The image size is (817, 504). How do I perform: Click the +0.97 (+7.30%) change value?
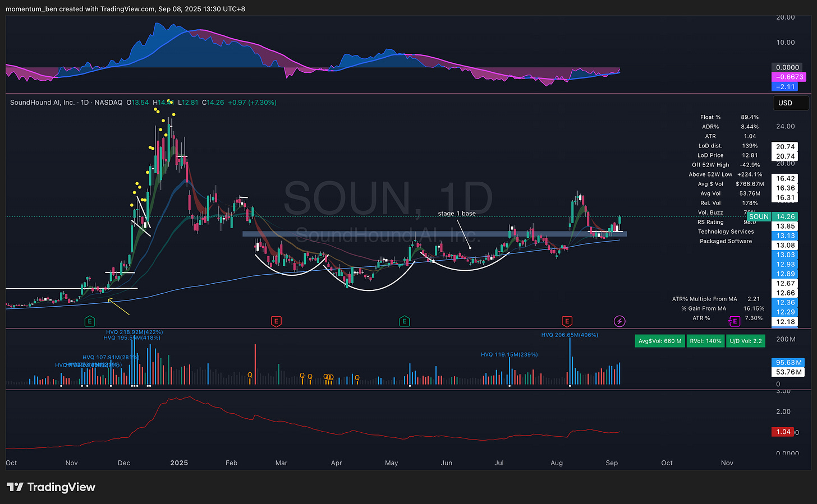coord(252,103)
